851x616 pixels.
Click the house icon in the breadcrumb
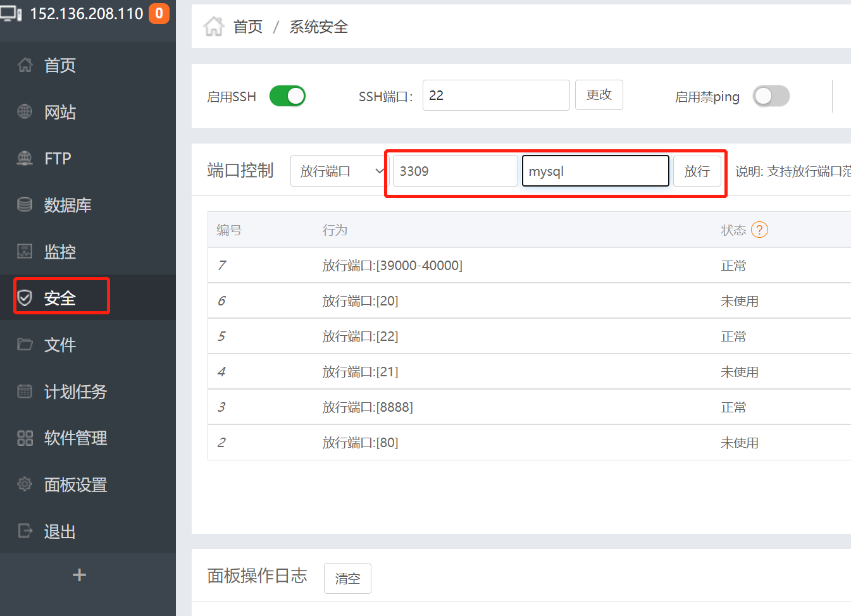[214, 27]
